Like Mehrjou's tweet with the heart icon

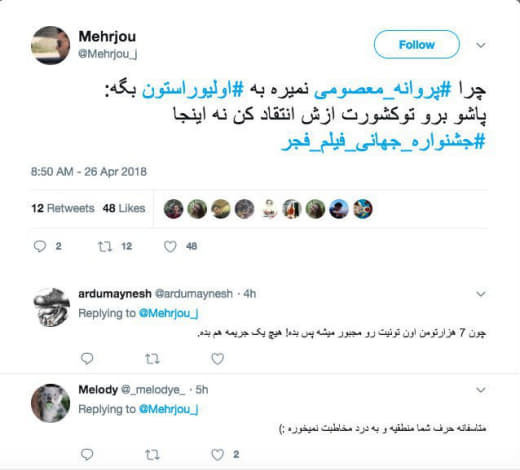tap(170, 246)
